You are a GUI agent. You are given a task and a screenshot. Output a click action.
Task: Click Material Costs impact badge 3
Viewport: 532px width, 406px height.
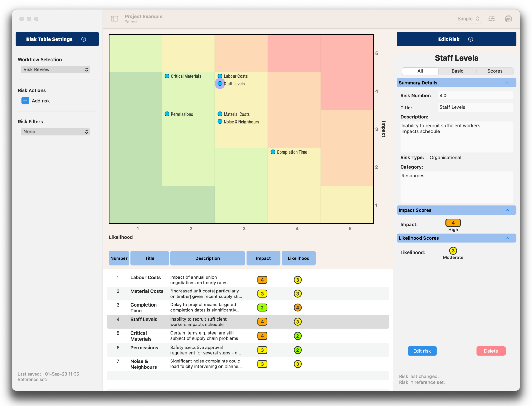click(x=262, y=294)
